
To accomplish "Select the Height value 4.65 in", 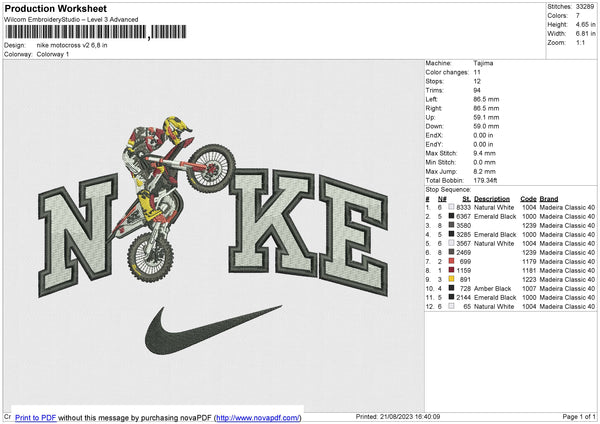I will point(585,24).
